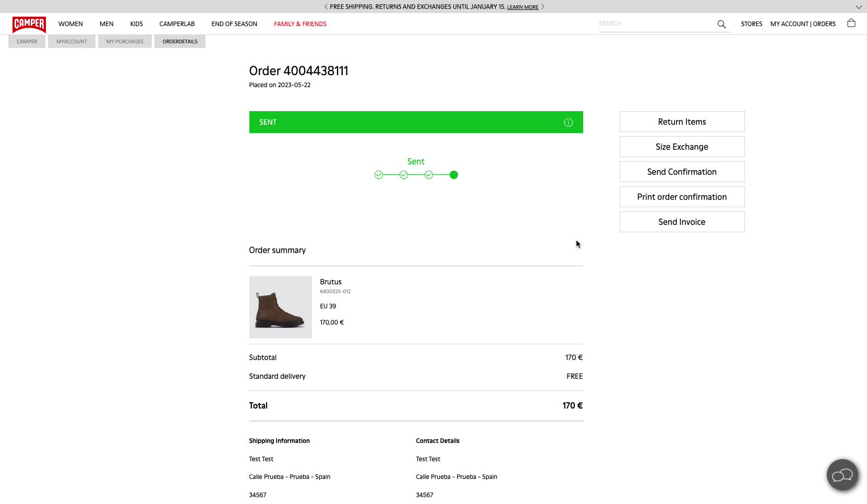Select Family & Friends menu item
This screenshot has width=867, height=504.
point(300,24)
